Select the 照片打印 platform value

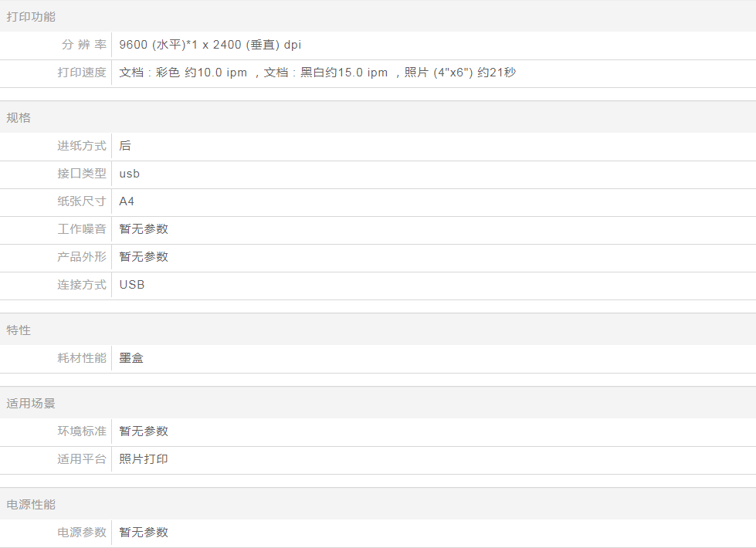coord(144,459)
